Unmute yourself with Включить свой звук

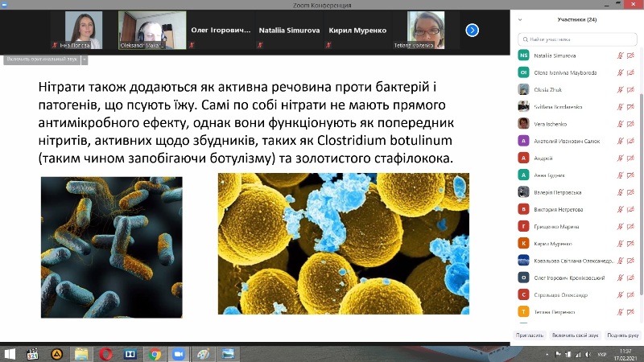pyautogui.click(x=574, y=334)
